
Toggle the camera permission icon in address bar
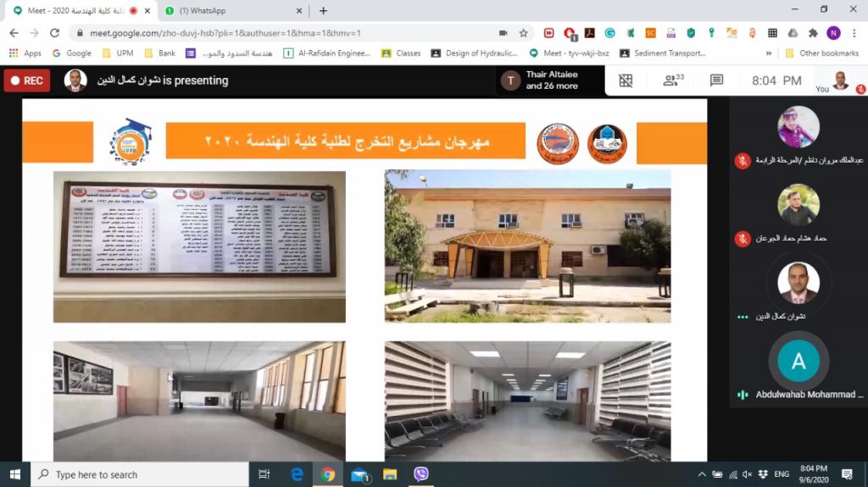503,33
